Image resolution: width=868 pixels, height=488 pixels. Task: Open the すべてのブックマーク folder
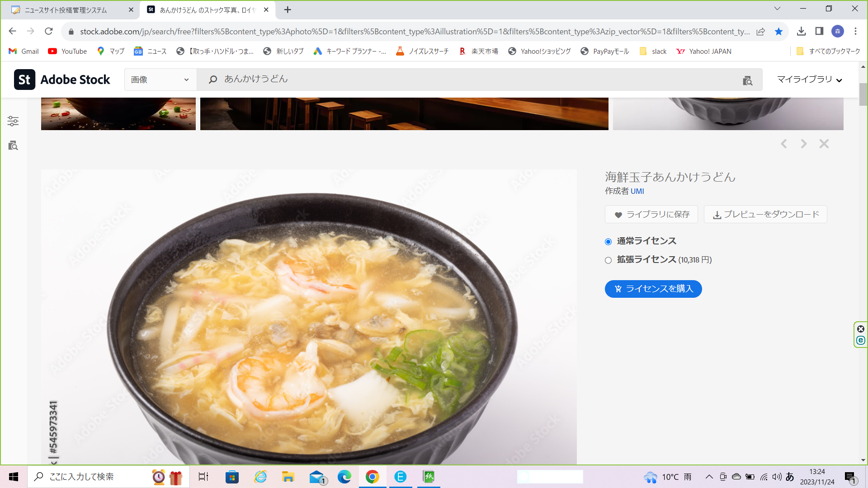(x=828, y=52)
